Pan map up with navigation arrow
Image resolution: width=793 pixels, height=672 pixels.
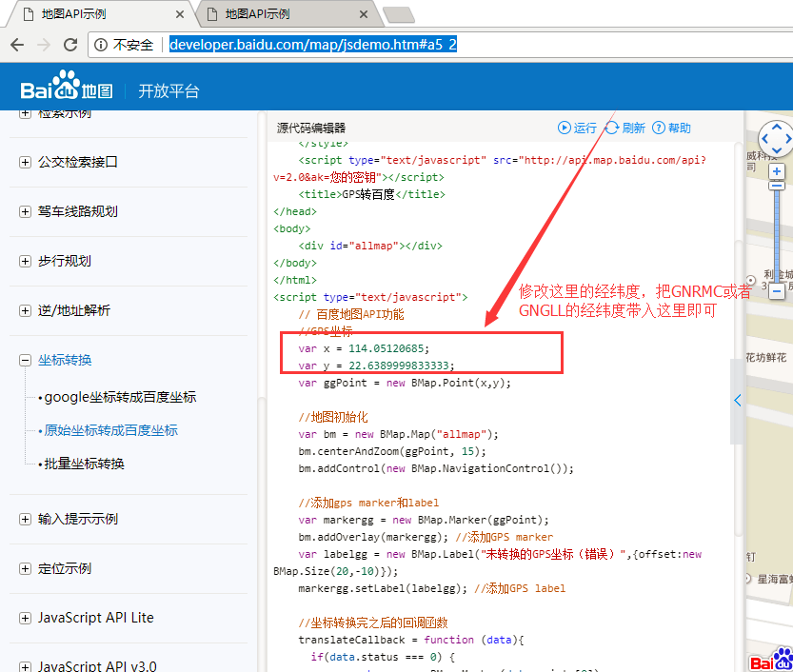pyautogui.click(x=778, y=127)
